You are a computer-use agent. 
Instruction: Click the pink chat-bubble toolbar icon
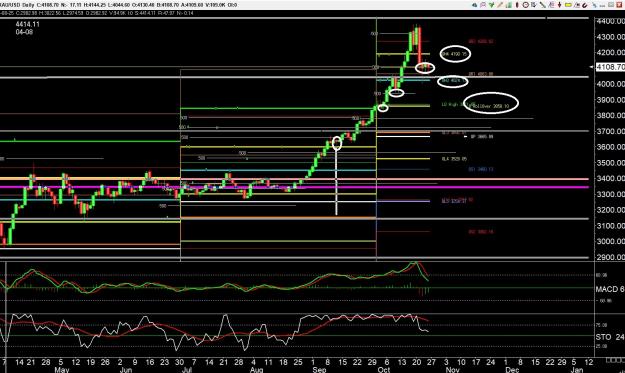[x=483, y=5]
